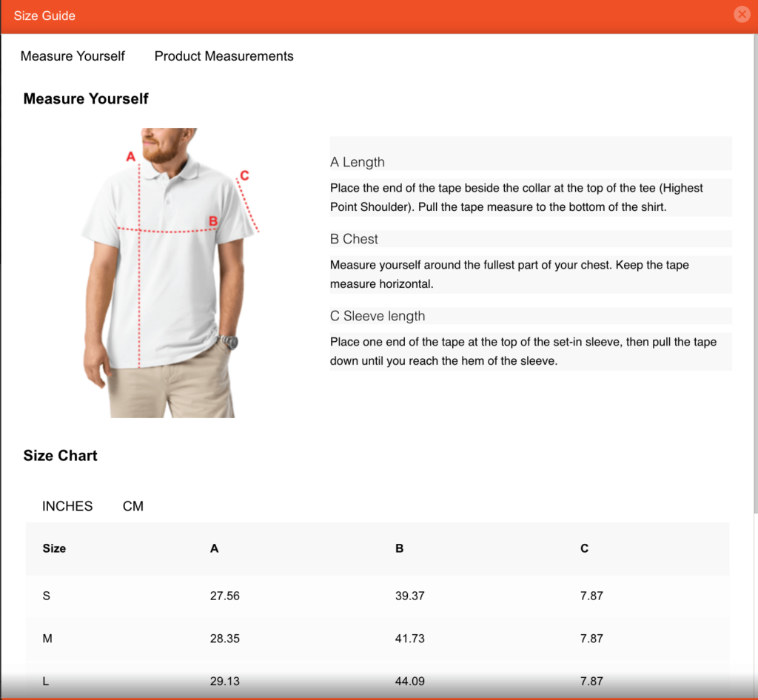The height and width of the screenshot is (700, 758).
Task: Click the Size Chart section heading
Action: click(x=60, y=456)
